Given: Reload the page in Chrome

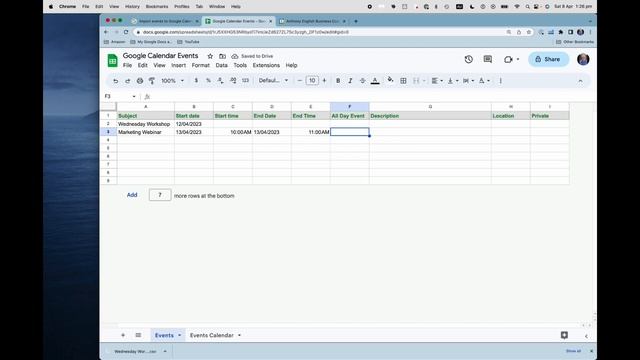Looking at the screenshot, I should [x=126, y=32].
